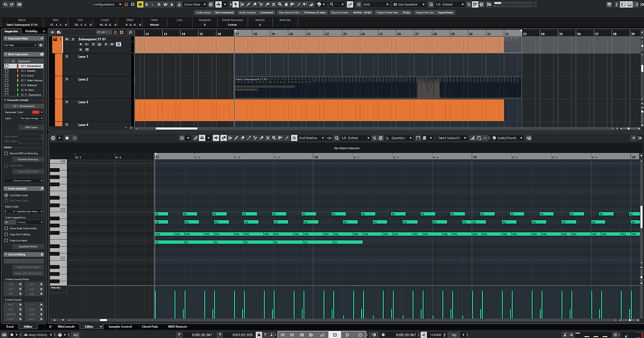Open the MIDI Remote tab
The image size is (644, 338).
point(177,327)
